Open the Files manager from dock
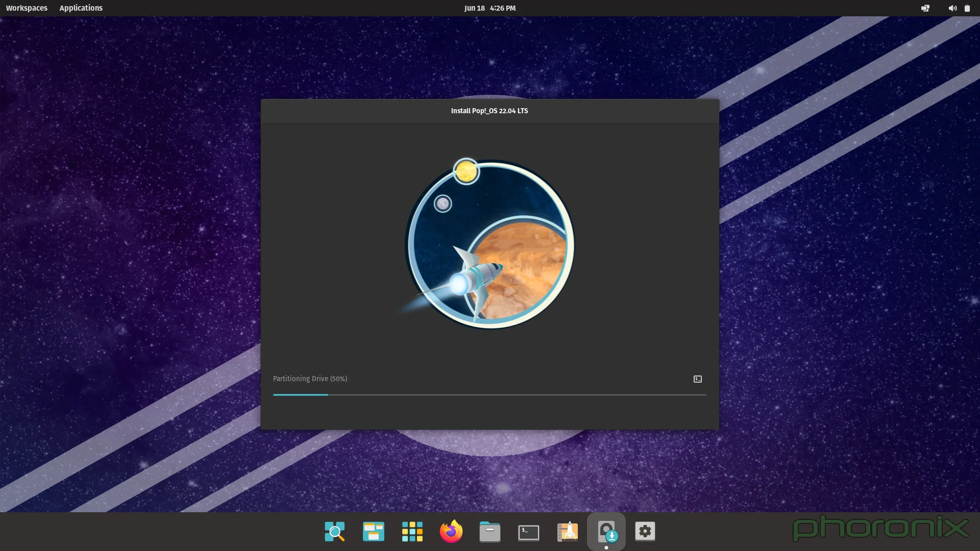The width and height of the screenshot is (980, 551). [x=490, y=532]
